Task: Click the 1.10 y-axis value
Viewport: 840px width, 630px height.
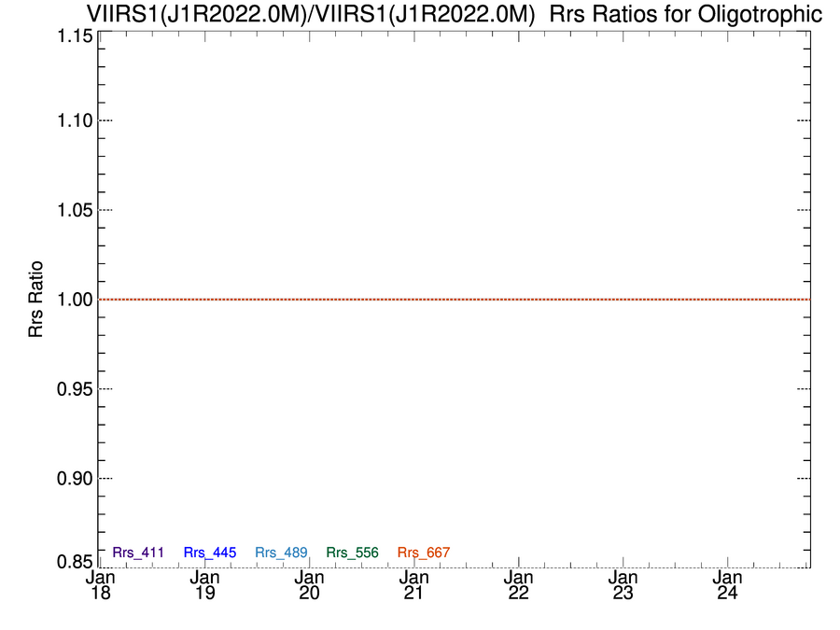Action: tap(75, 120)
